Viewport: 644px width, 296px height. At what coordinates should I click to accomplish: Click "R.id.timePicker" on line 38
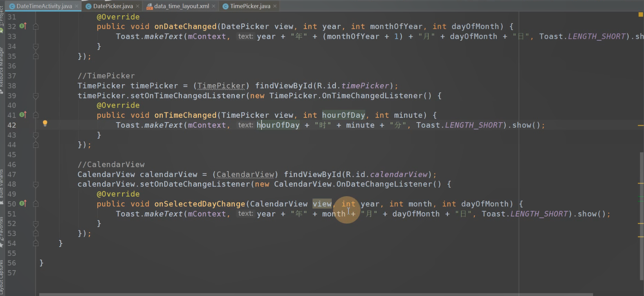pyautogui.click(x=353, y=86)
